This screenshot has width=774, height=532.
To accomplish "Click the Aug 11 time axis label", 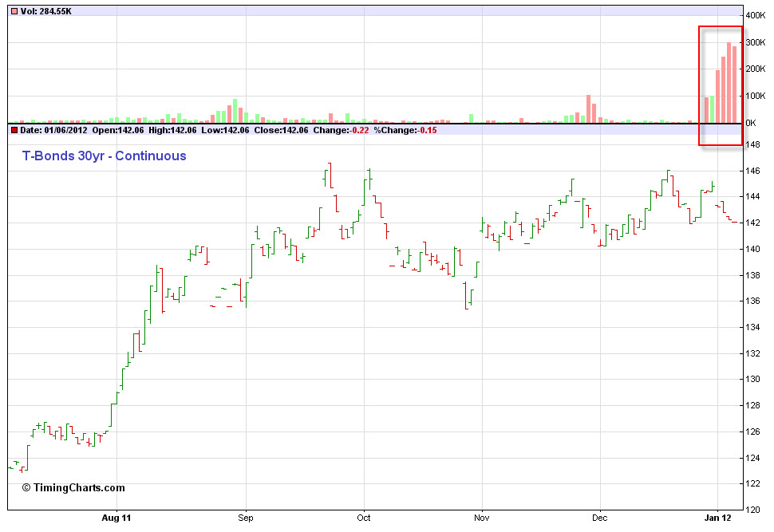I will pos(116,517).
